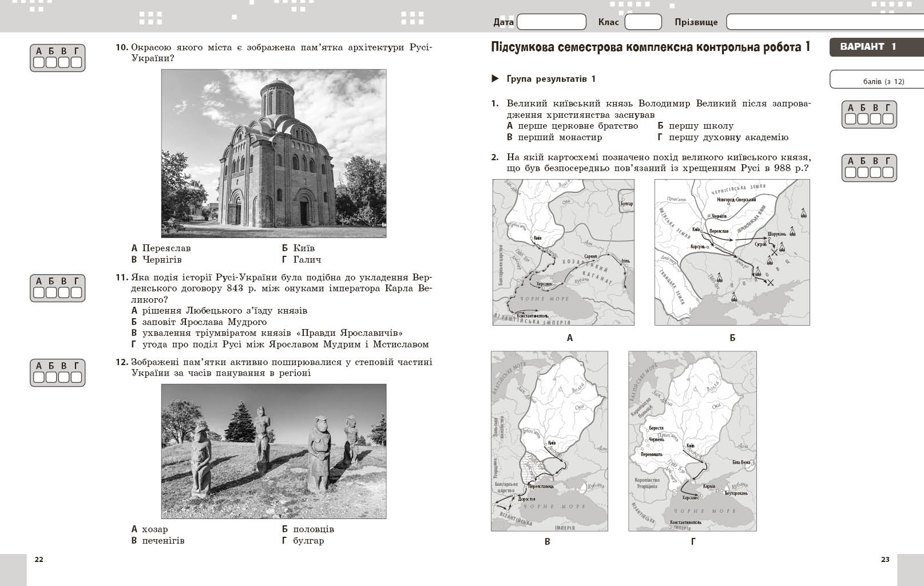Click the stone statues photo
The width and height of the screenshot is (924, 586).
click(x=273, y=451)
